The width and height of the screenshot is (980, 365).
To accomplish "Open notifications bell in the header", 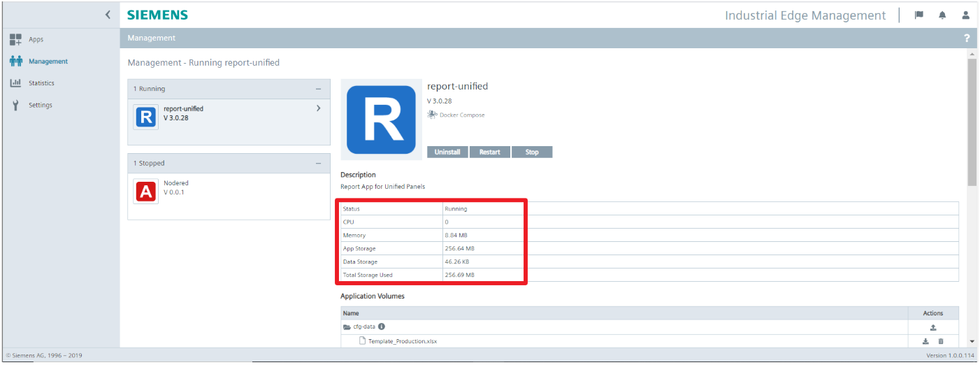I will pos(942,15).
